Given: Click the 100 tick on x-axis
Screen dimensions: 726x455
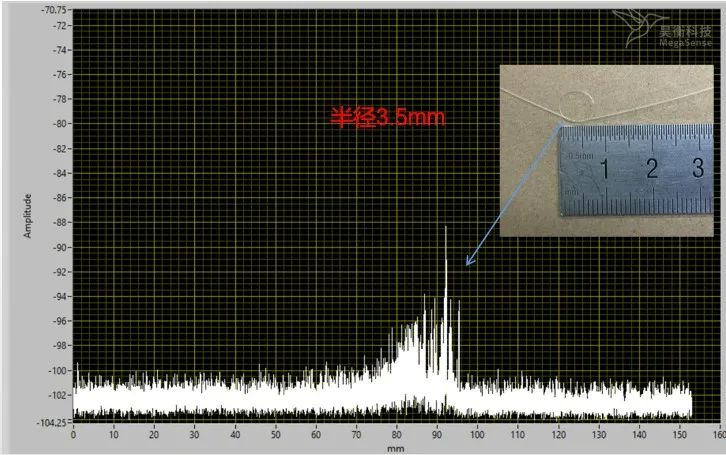Looking at the screenshot, I should point(476,435).
